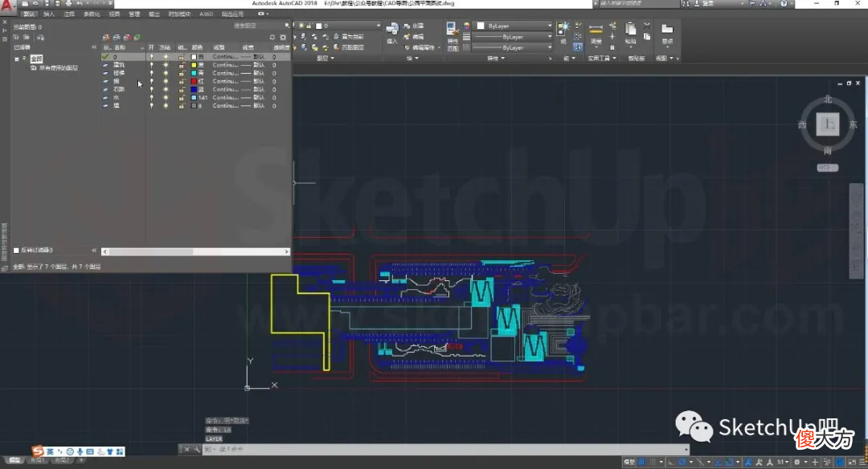Select the 所有使用的图层 filter
868x469 pixels.
pyautogui.click(x=55, y=68)
